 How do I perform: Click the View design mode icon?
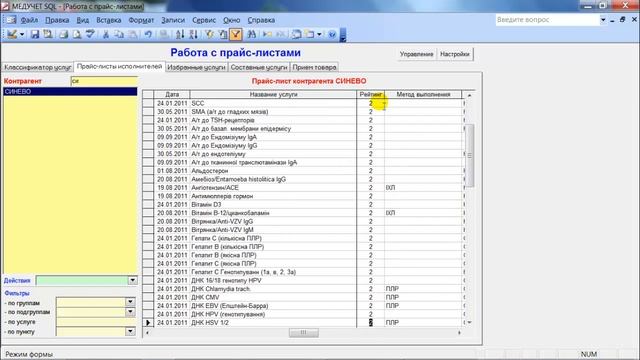point(12,34)
